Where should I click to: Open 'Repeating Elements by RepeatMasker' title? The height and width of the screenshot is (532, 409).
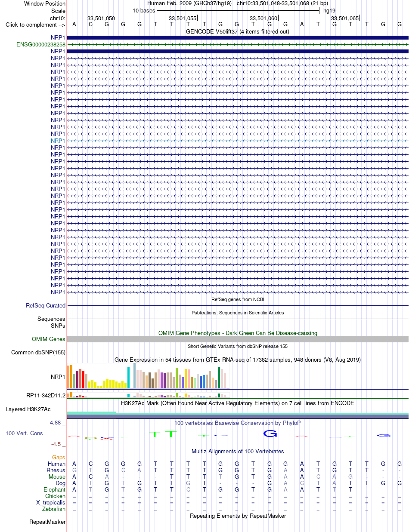[x=238, y=516]
